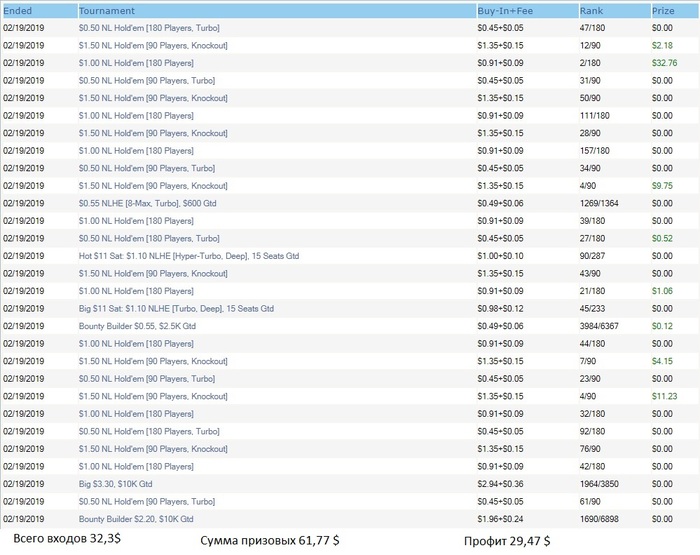Click rank 7/90
Screen dimensions: 700x555
(588, 361)
